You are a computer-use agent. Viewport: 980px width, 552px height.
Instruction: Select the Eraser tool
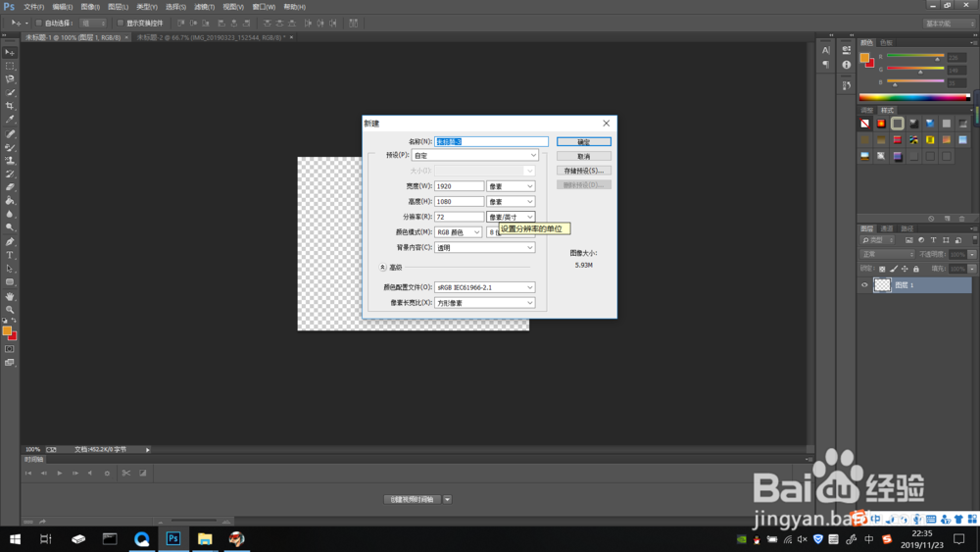click(x=10, y=187)
